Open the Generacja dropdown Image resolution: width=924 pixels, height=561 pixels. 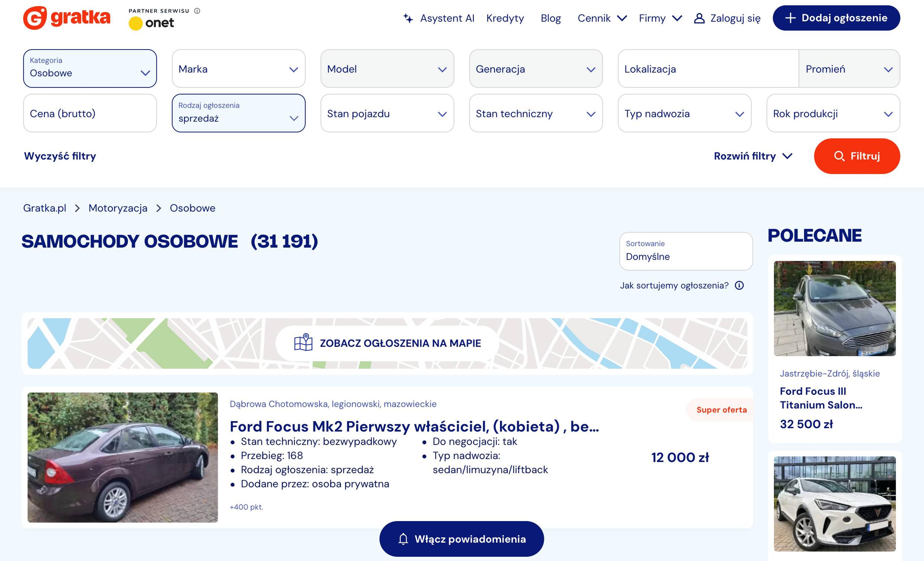[536, 69]
